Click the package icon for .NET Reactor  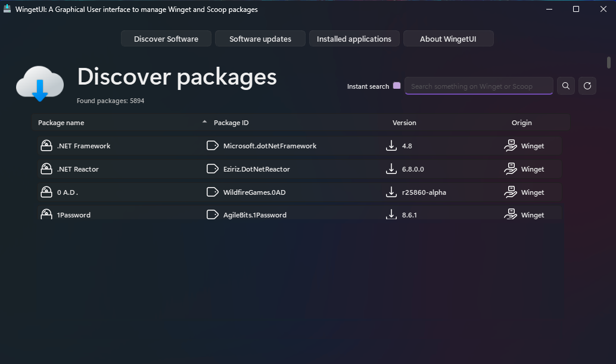(46, 169)
